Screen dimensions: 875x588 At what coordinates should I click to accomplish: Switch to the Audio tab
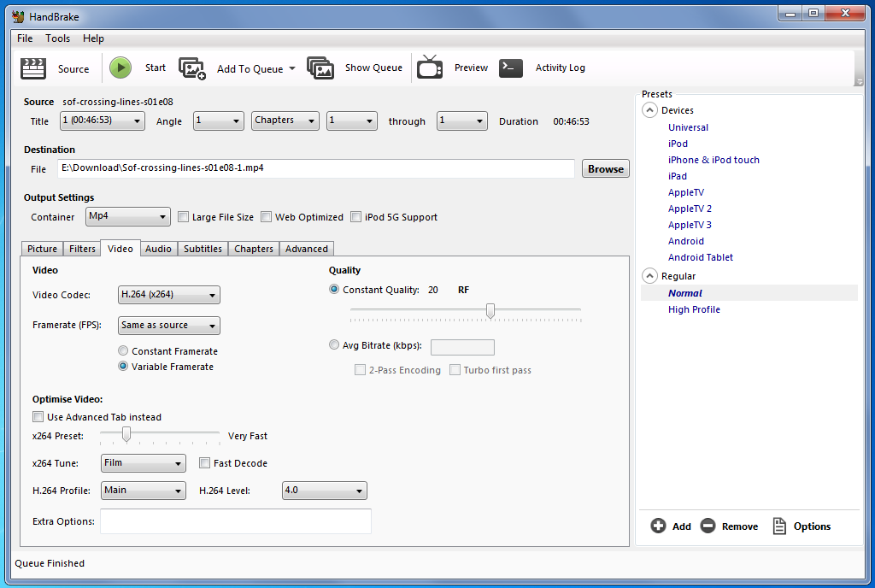coord(158,249)
